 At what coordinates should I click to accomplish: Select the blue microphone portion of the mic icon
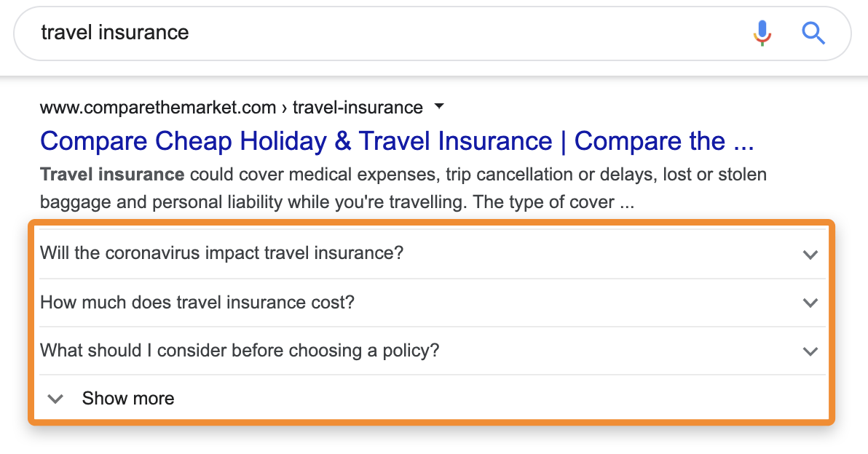[x=762, y=29]
